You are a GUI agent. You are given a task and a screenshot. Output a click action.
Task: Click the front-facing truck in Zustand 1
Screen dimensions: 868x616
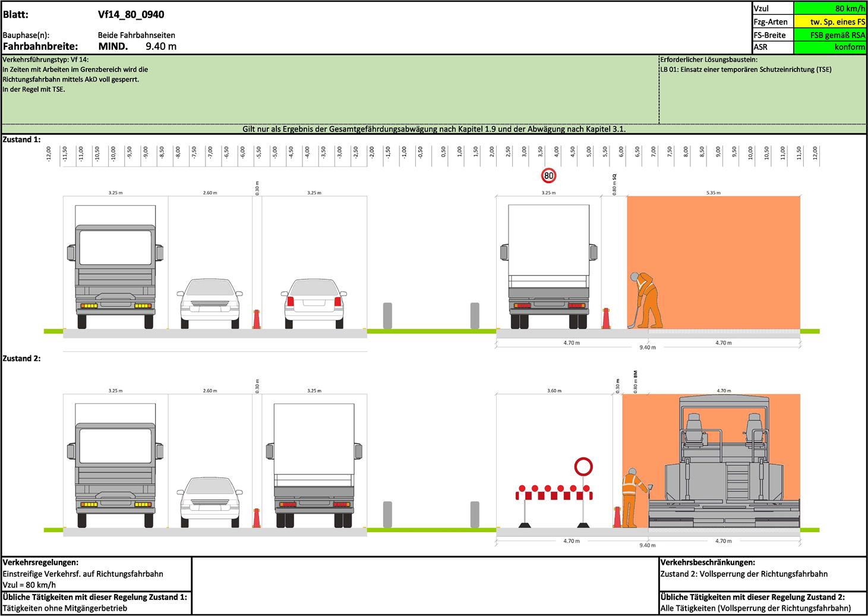point(115,267)
